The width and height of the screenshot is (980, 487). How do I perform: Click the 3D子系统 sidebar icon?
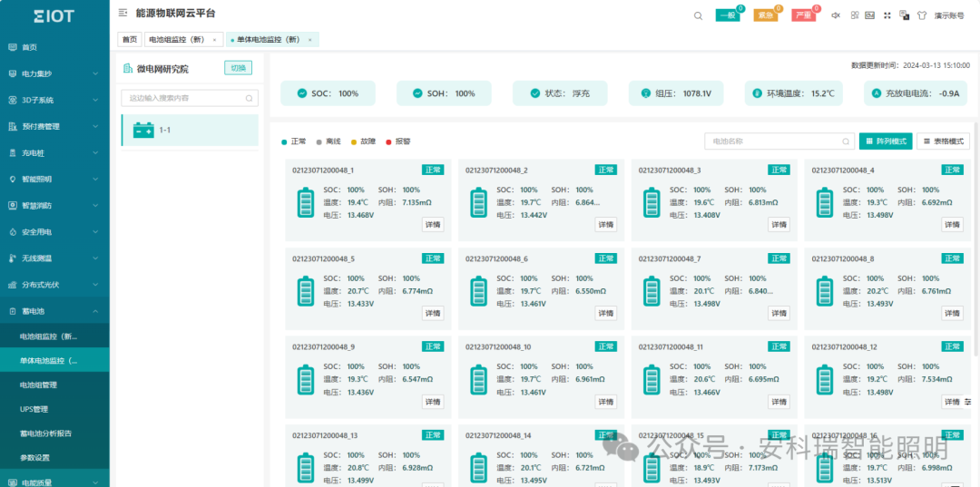tap(13, 100)
